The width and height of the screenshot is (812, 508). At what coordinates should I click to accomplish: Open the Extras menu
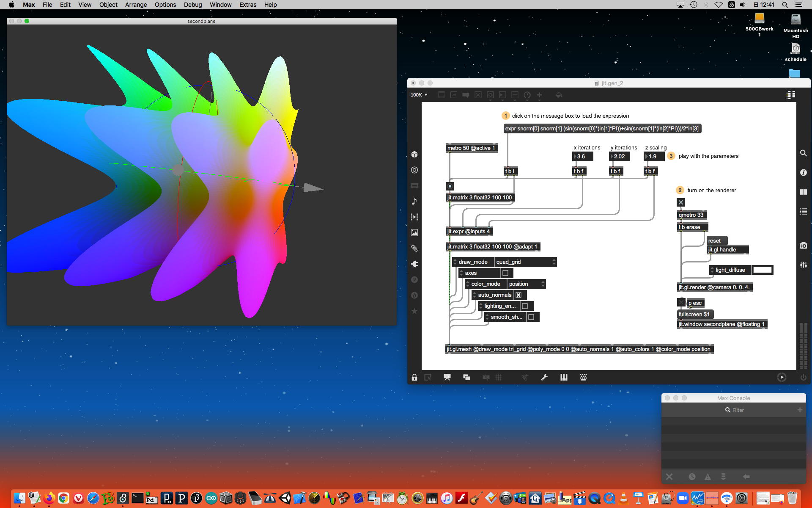click(x=247, y=5)
